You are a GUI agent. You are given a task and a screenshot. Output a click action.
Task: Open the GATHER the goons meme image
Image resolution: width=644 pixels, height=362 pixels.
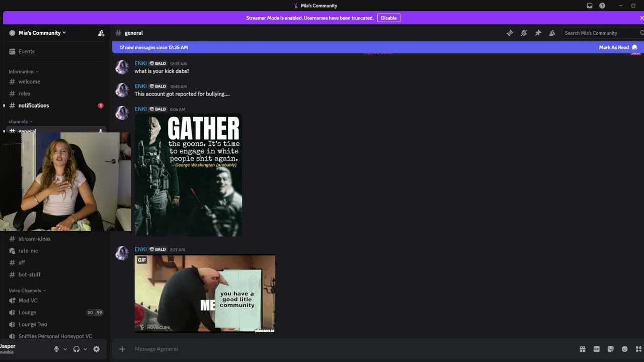[x=188, y=175]
